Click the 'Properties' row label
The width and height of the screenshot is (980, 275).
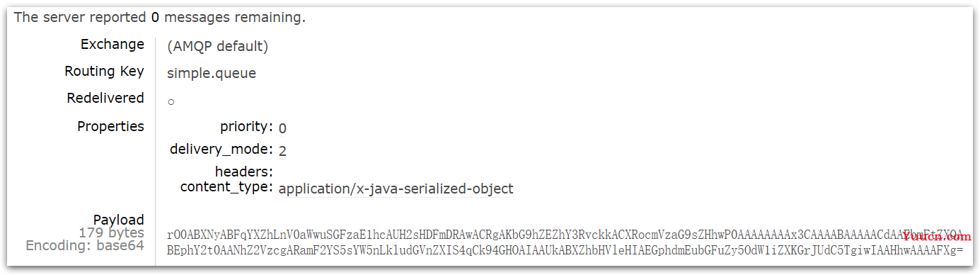[x=110, y=126]
